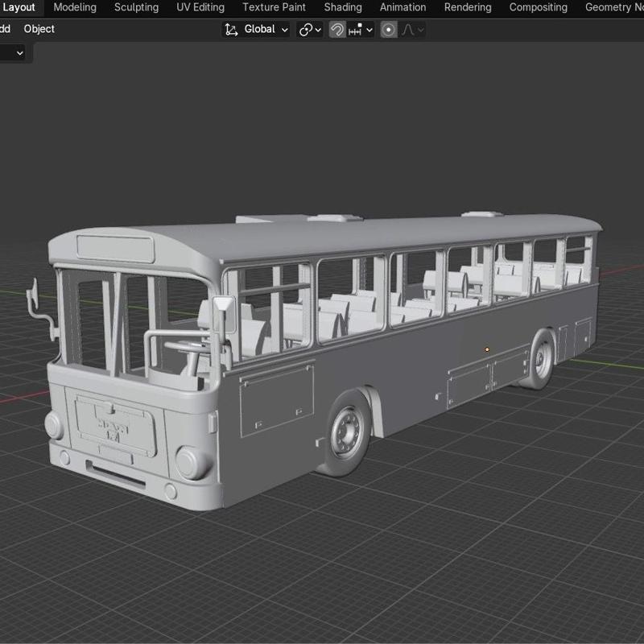
Task: Open the Geometry Nodes workspace
Action: pos(614,6)
